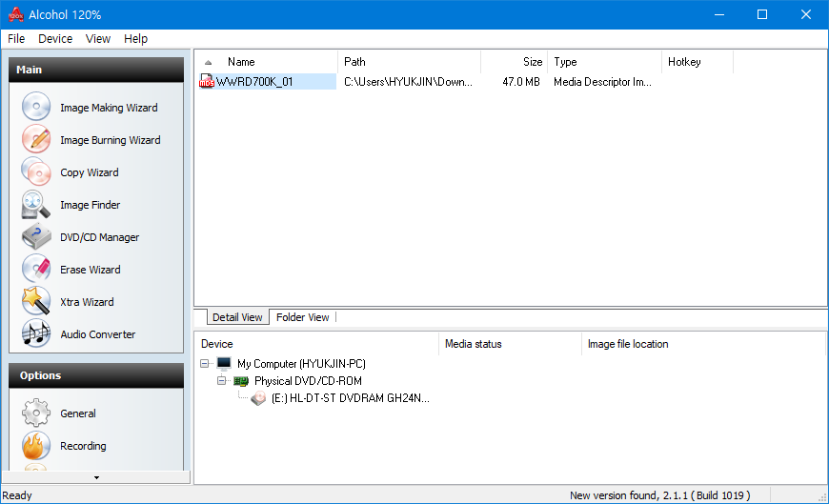This screenshot has width=829, height=504.
Task: Sort by the Path column header
Action: (x=409, y=62)
